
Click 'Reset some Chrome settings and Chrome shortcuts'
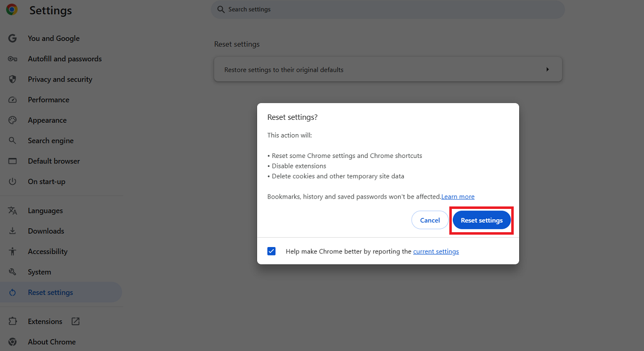[347, 155]
